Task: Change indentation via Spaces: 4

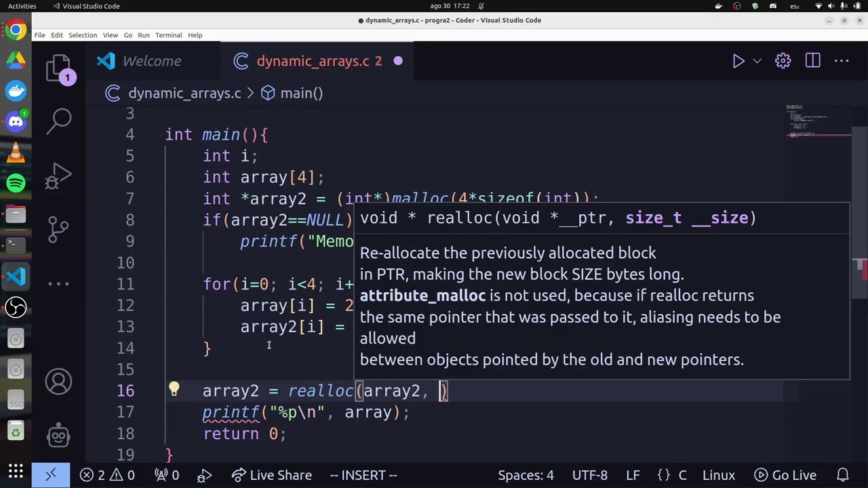Action: [526, 475]
